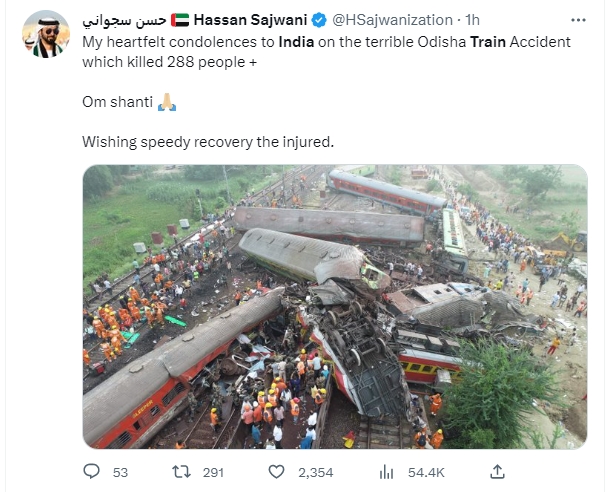The width and height of the screenshot is (607, 492).
Task: Open the Hassan Sajwani display name
Action: click(250, 20)
